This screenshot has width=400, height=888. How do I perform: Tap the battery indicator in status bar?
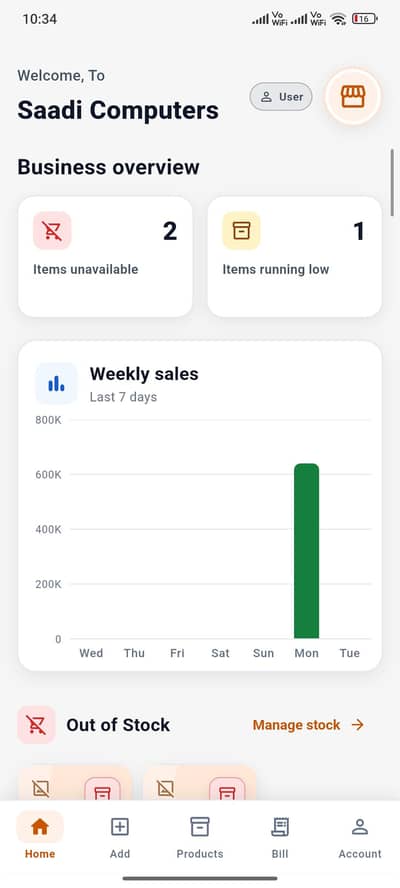[364, 19]
